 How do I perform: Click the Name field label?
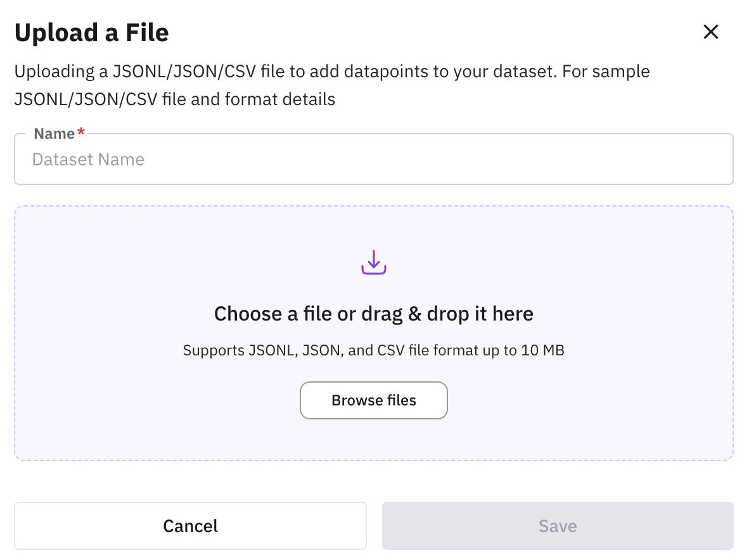point(54,134)
